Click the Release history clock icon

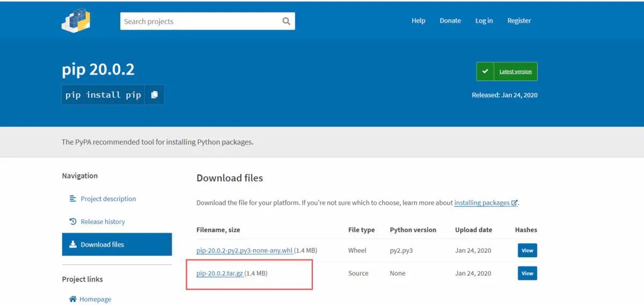(73, 221)
